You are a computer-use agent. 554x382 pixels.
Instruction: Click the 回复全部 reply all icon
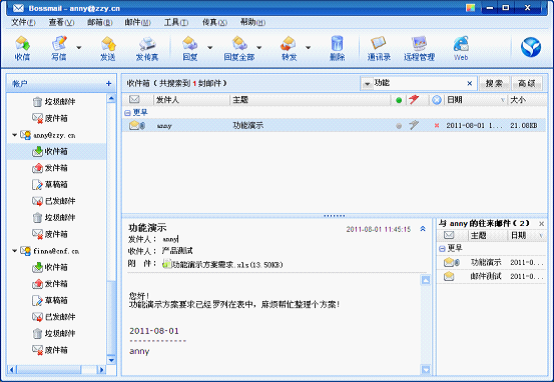(x=239, y=48)
